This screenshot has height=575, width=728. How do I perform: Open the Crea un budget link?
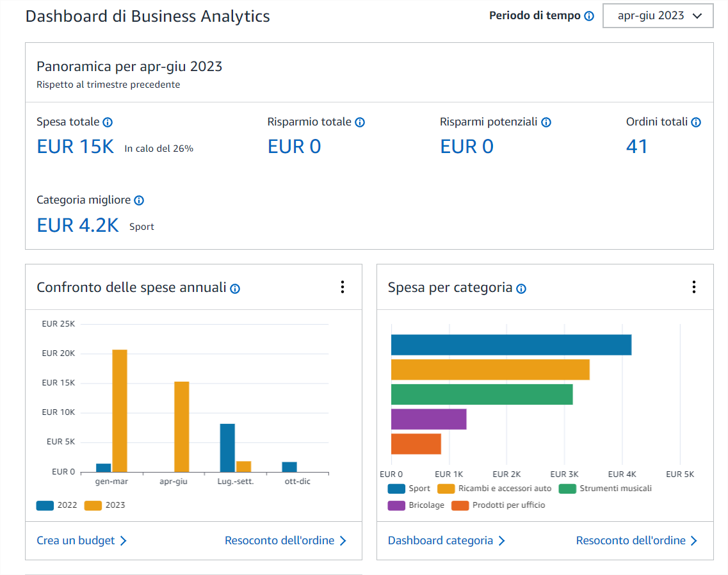(x=82, y=540)
